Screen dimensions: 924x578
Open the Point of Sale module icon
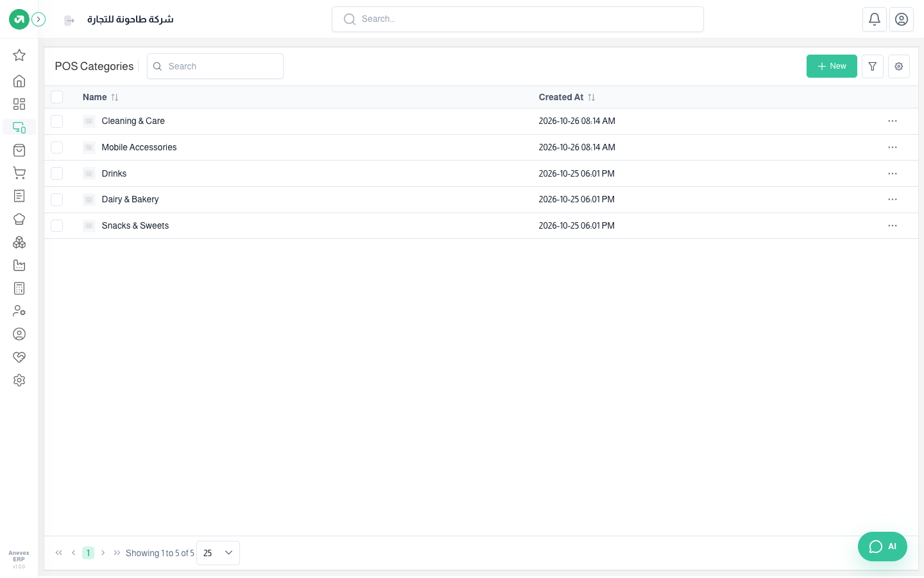coord(19,127)
